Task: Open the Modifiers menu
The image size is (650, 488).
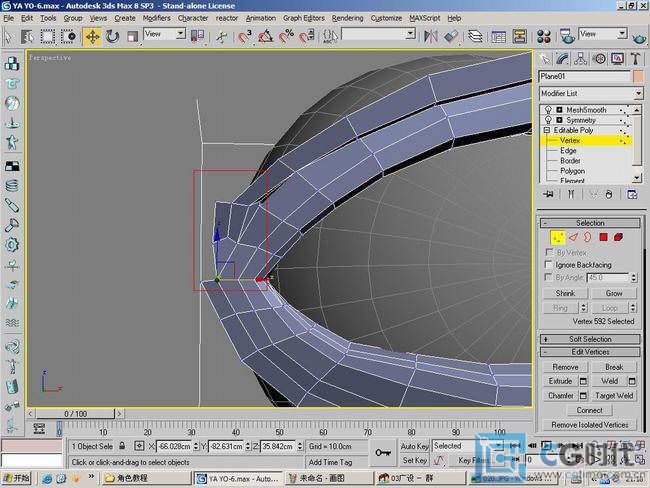Action: [156, 18]
